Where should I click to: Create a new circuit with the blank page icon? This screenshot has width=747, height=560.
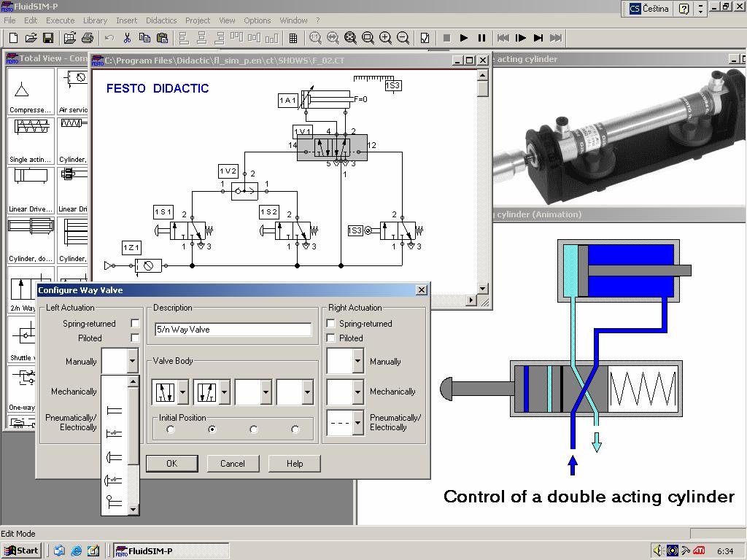click(13, 38)
